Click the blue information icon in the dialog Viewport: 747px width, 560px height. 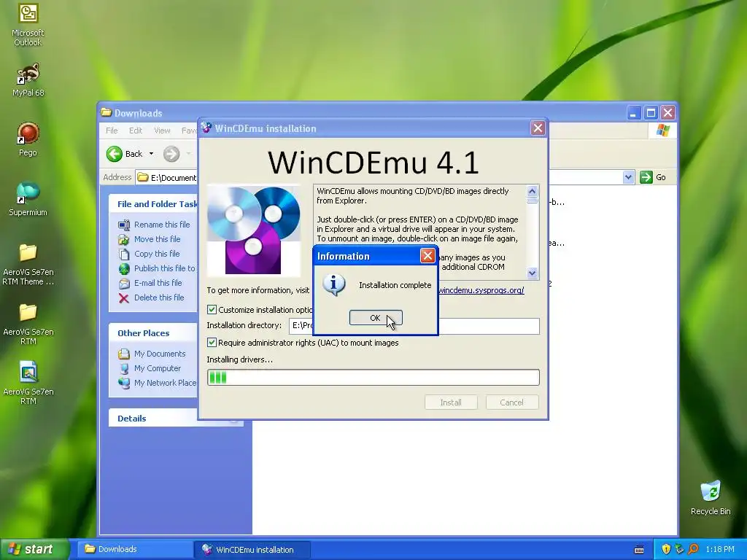point(334,285)
